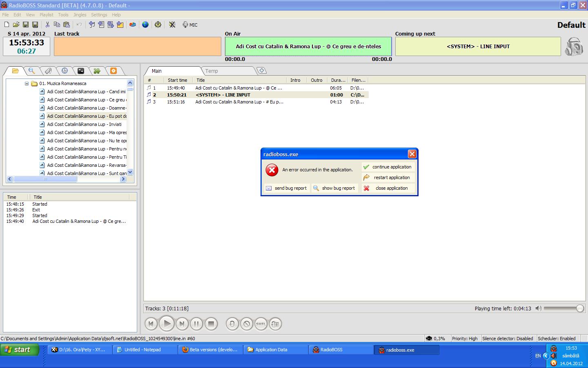The width and height of the screenshot is (588, 368).
Task: Click 'show bug report' button
Action: click(x=335, y=188)
